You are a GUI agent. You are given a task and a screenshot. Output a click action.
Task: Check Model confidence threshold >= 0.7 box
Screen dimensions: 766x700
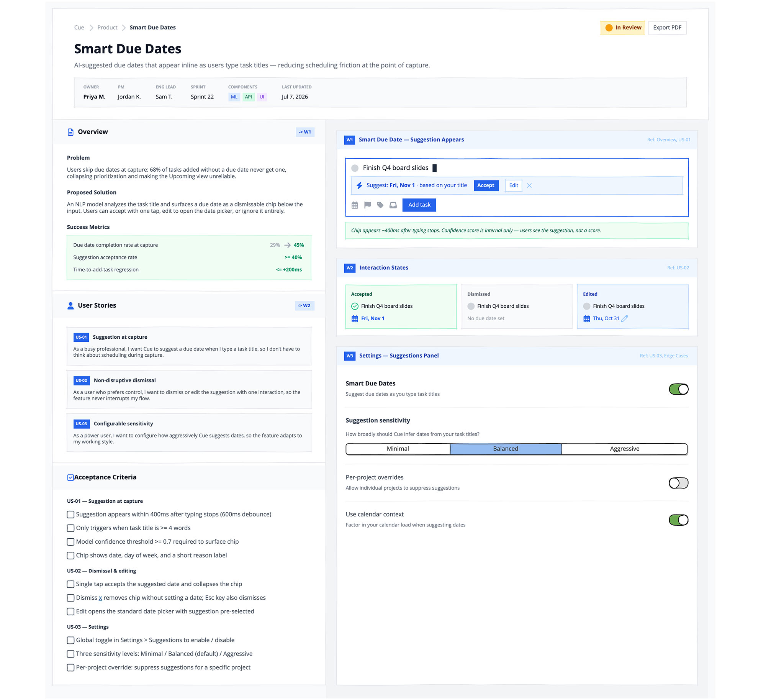tap(70, 542)
